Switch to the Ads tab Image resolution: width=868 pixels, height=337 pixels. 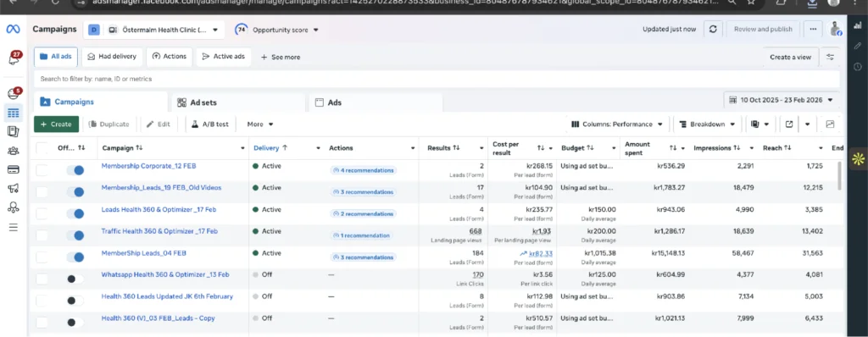(x=376, y=102)
